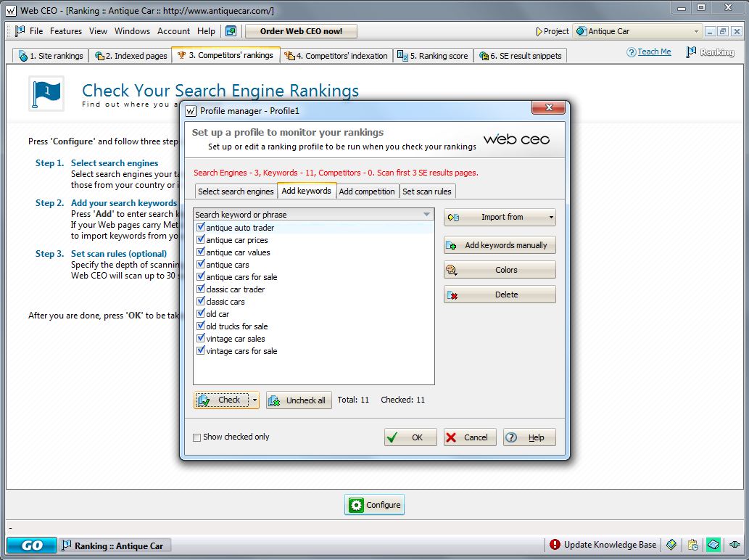Open the Help menu in the menu bar
The image size is (749, 560).
(x=207, y=31)
